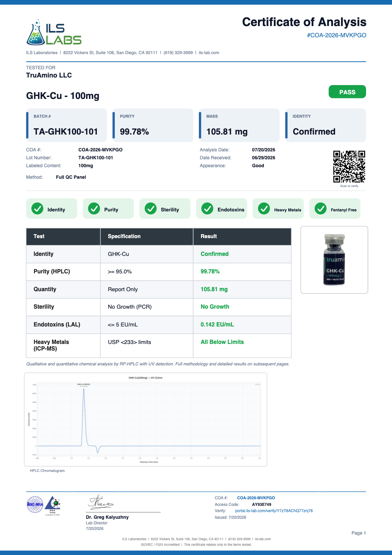Click the Endotoxins green checkmark icon

(x=207, y=208)
